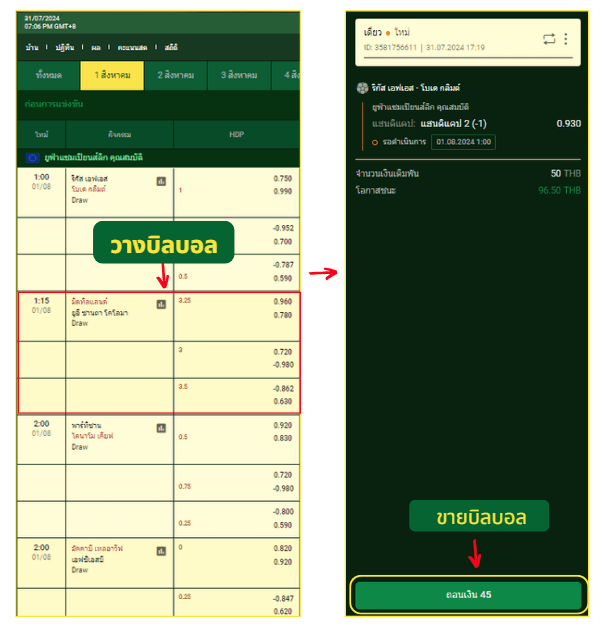Click the ถอนเงิน 45 cash out button

(468, 595)
